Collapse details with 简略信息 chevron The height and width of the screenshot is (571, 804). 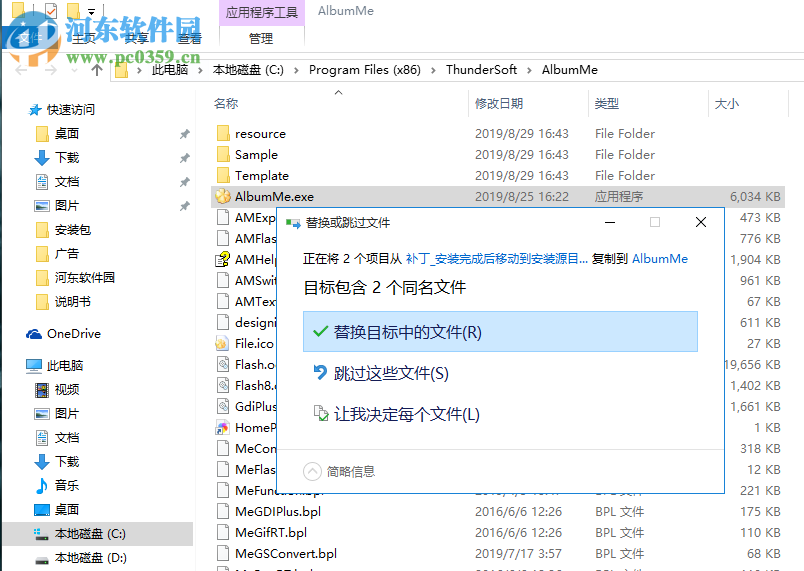[312, 471]
